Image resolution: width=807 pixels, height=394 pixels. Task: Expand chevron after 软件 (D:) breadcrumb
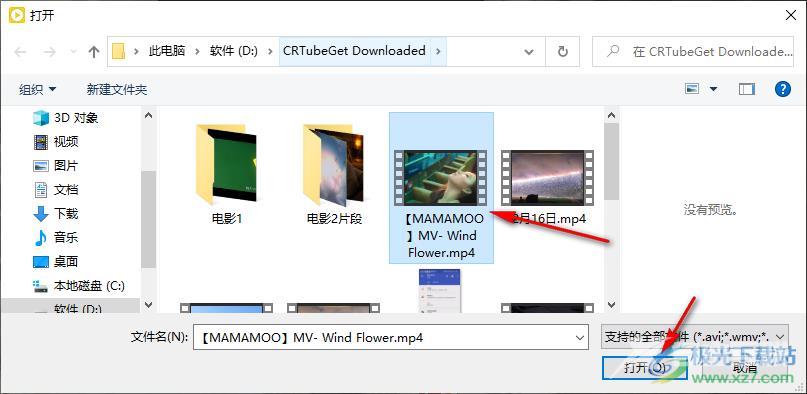tap(269, 51)
